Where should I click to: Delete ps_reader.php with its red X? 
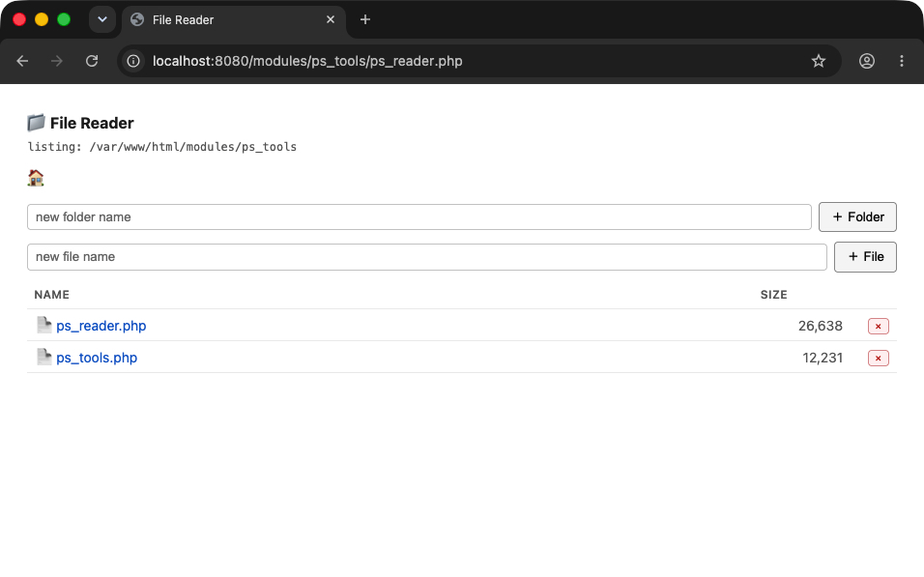click(878, 326)
